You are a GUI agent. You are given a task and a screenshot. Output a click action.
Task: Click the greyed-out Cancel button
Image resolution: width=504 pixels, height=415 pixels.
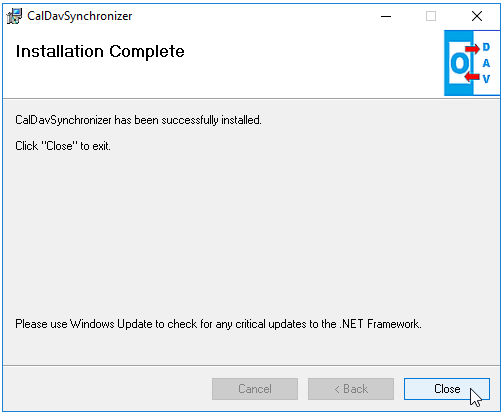[x=255, y=389]
